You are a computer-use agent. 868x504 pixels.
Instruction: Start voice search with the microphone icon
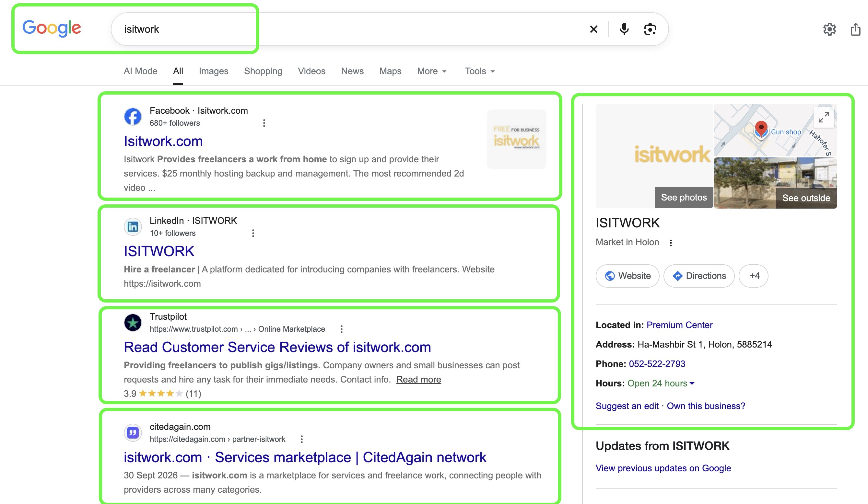pyautogui.click(x=624, y=29)
